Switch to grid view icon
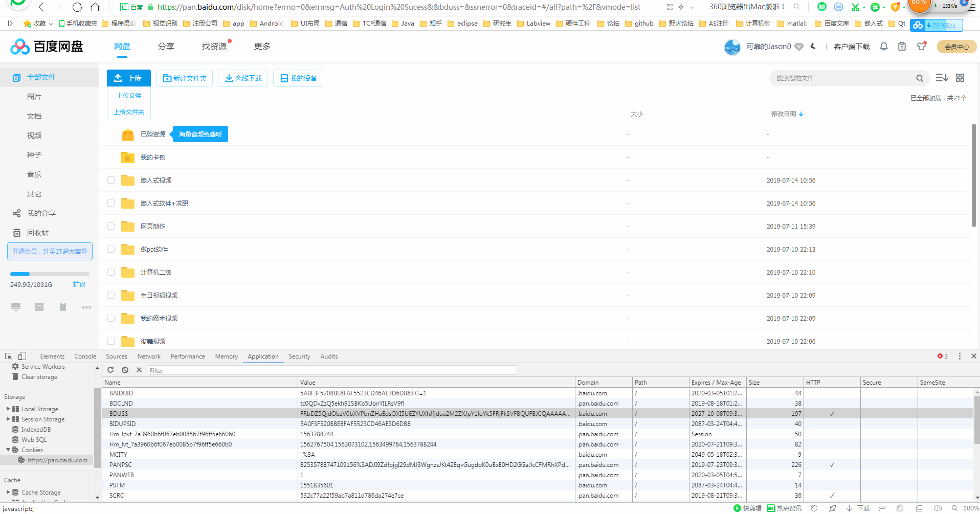 (x=960, y=78)
